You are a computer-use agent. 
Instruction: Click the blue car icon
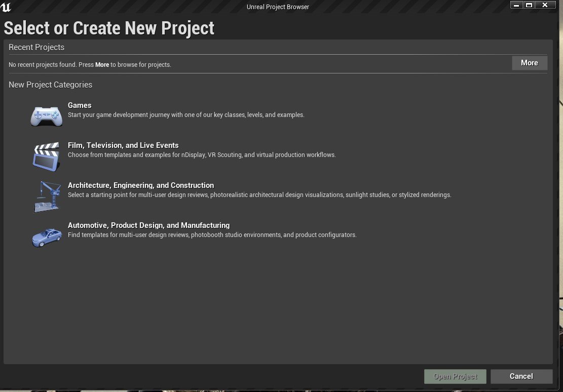click(x=47, y=238)
